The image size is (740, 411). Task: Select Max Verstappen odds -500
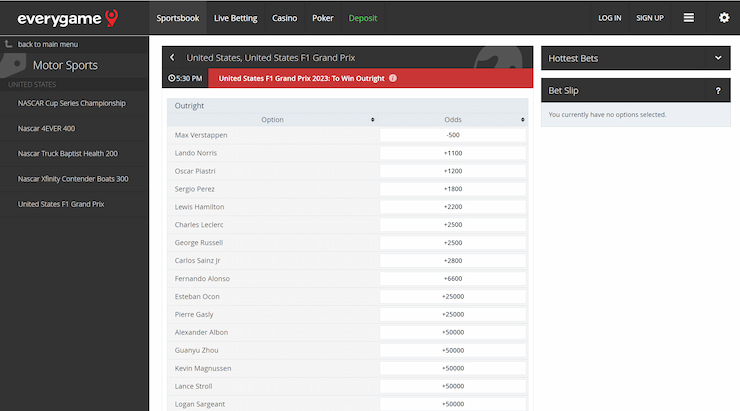tap(453, 135)
